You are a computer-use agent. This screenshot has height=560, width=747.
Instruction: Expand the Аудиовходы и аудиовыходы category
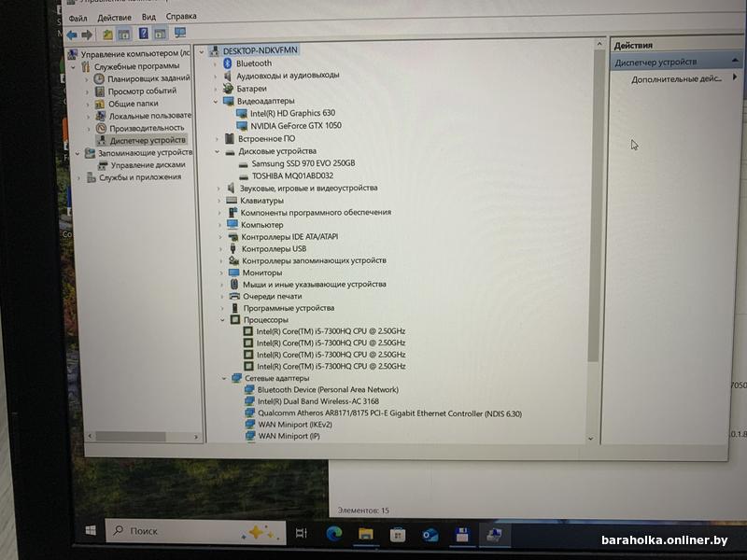(215, 76)
